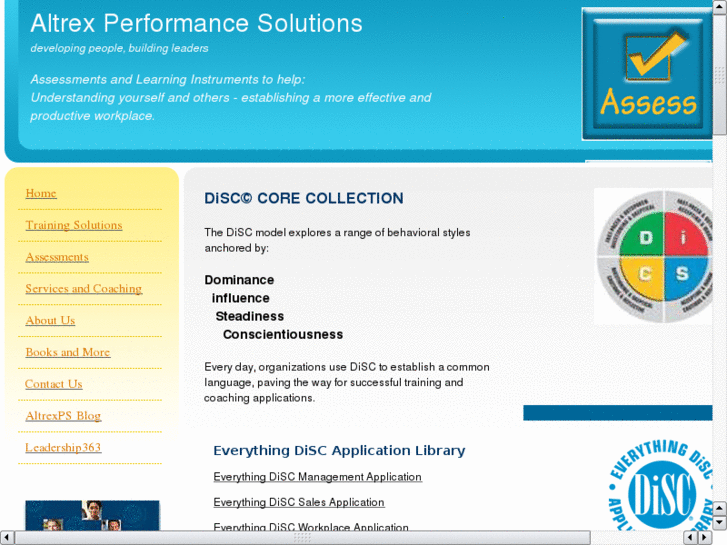The image size is (727, 545).
Task: Click the horizontal scrollbar right arrow at far right
Action: [705, 538]
